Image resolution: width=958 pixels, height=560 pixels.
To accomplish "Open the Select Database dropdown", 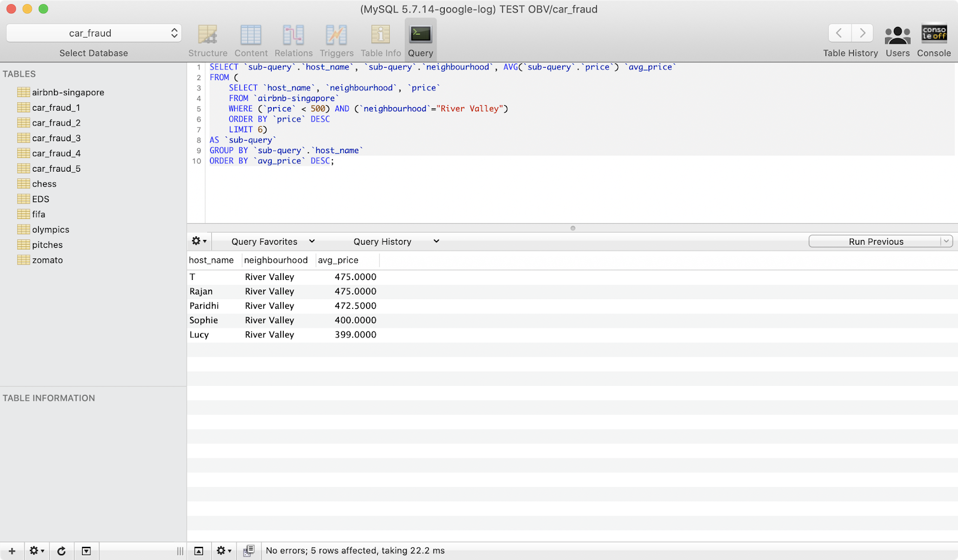I will pyautogui.click(x=94, y=33).
